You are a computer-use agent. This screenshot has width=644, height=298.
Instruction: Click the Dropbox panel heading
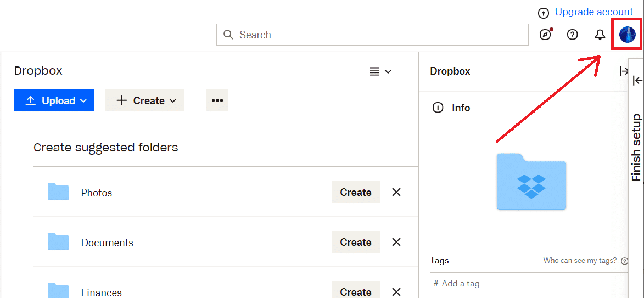point(450,71)
